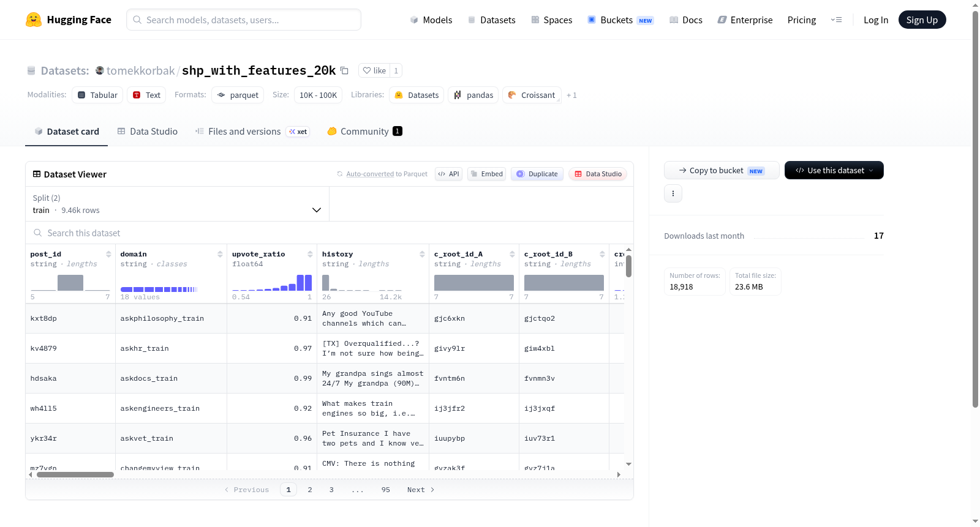This screenshot has height=527, width=980.
Task: Go to Next page of results
Action: pyautogui.click(x=421, y=490)
